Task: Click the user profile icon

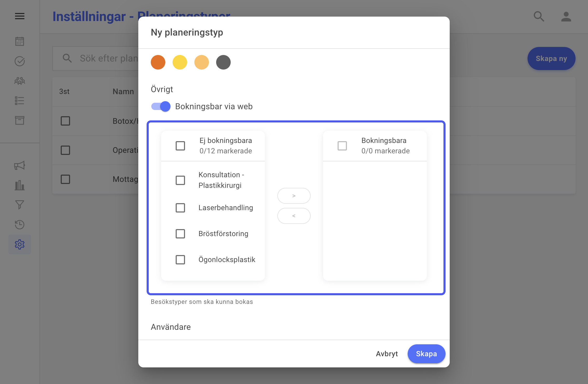Action: [x=566, y=17]
